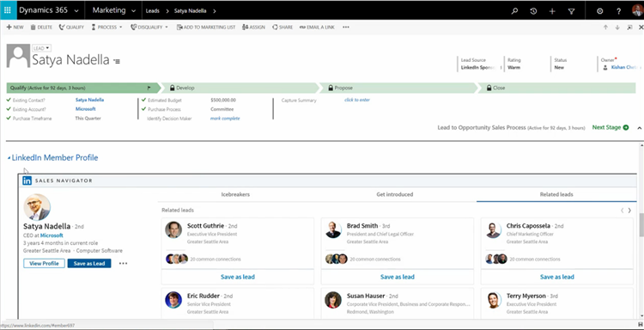Image resolution: width=644 pixels, height=330 pixels.
Task: Open the LEAD form selector dropdown
Action: (41, 48)
